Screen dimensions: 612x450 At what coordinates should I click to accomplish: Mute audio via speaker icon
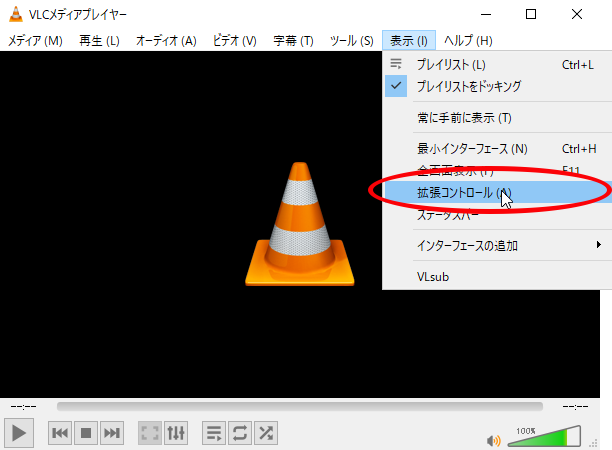pos(493,439)
